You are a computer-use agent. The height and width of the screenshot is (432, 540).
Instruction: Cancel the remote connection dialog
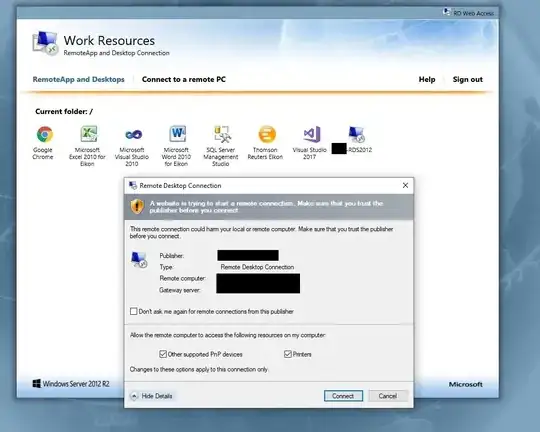click(388, 396)
